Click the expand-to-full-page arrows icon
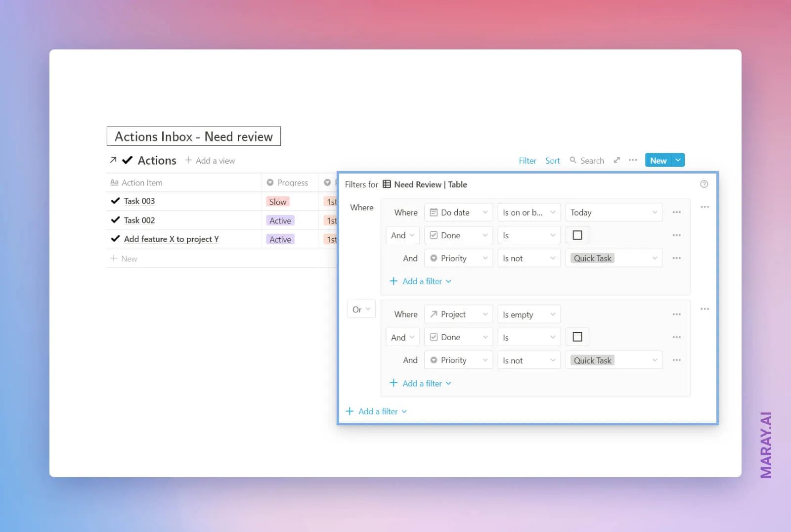 (616, 160)
